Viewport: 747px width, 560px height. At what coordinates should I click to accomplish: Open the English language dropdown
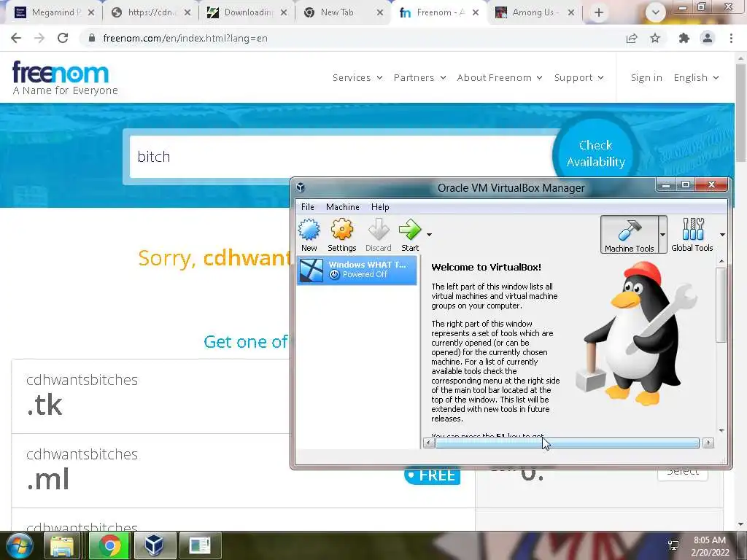(696, 77)
